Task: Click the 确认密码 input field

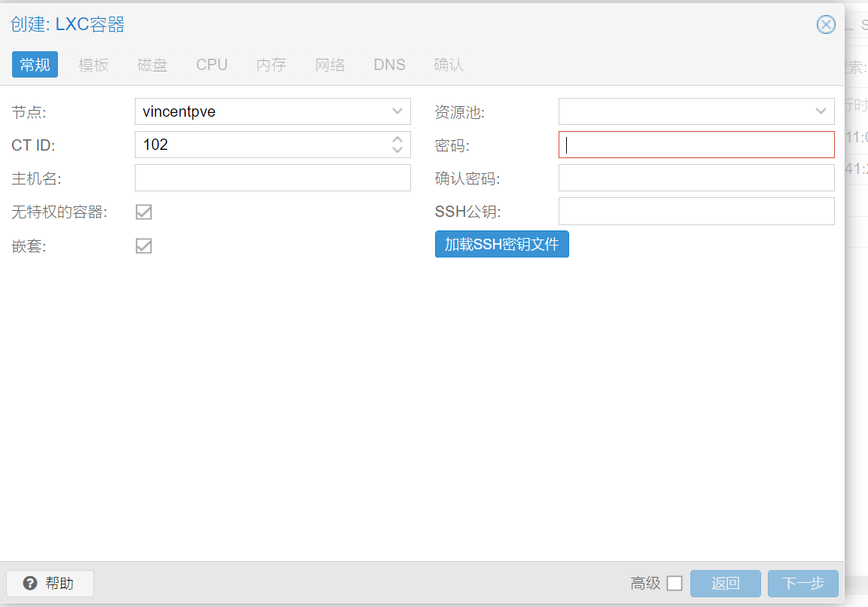Action: point(696,178)
